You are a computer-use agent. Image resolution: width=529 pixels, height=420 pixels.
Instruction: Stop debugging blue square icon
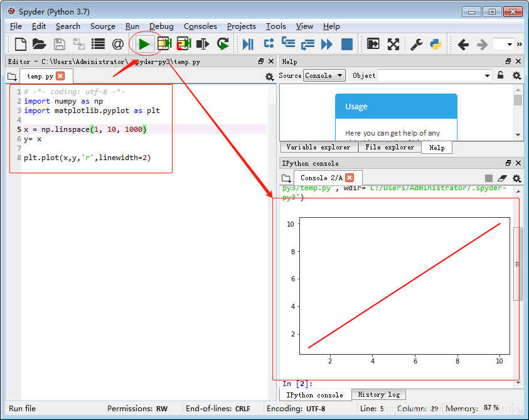coord(347,44)
